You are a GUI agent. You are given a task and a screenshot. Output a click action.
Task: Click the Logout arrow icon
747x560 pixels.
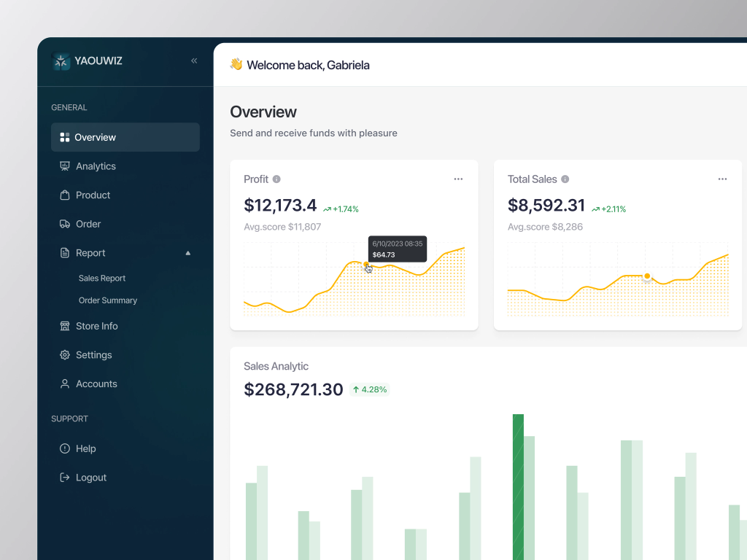pos(65,478)
